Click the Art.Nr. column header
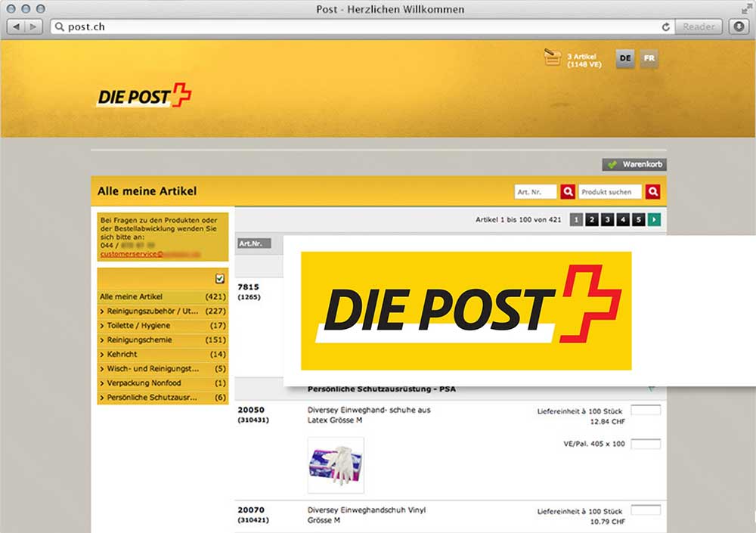756x533 pixels. tap(253, 243)
